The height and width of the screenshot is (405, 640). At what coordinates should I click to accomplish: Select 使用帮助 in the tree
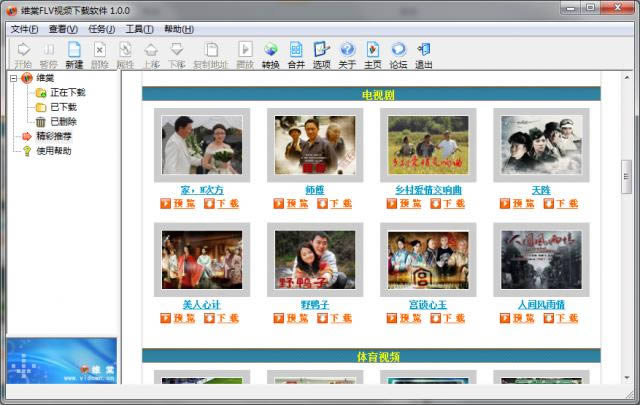coord(54,151)
